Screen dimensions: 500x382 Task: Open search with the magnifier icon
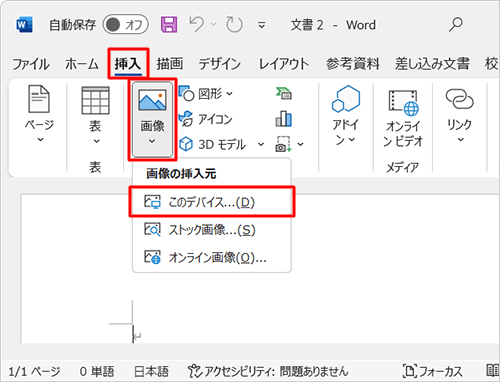tap(456, 24)
